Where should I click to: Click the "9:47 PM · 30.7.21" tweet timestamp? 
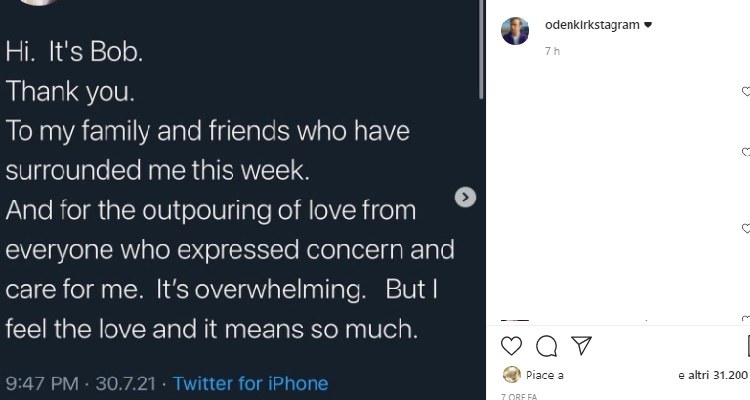tap(82, 382)
